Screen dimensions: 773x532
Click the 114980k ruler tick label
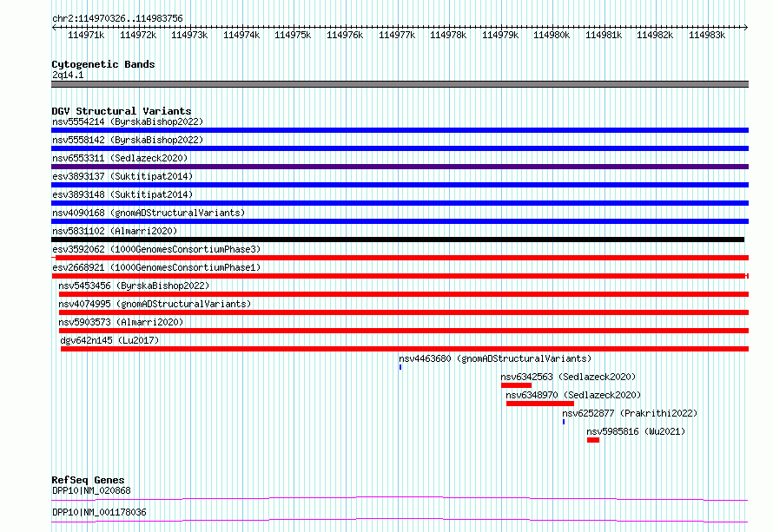(552, 35)
